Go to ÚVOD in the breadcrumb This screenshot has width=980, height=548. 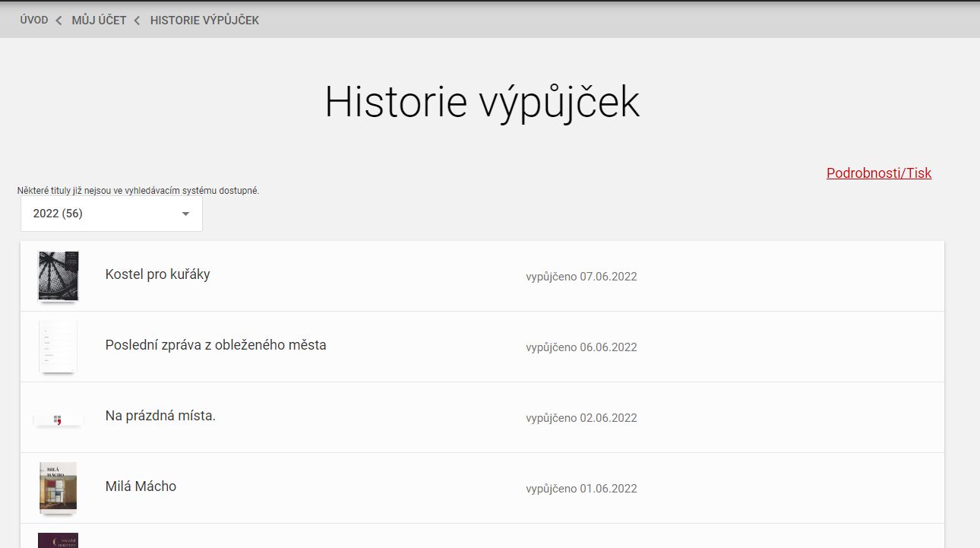click(34, 21)
